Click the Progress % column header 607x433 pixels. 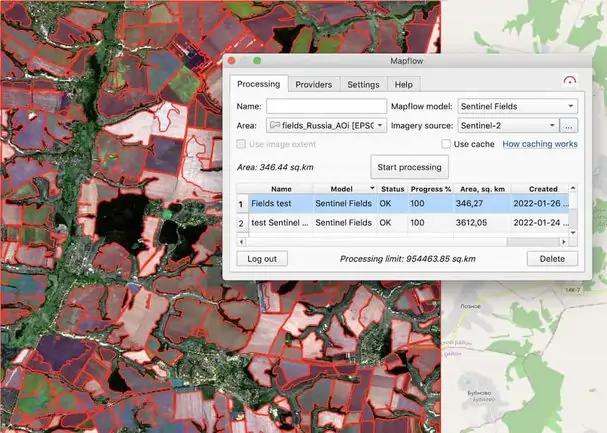tap(430, 189)
